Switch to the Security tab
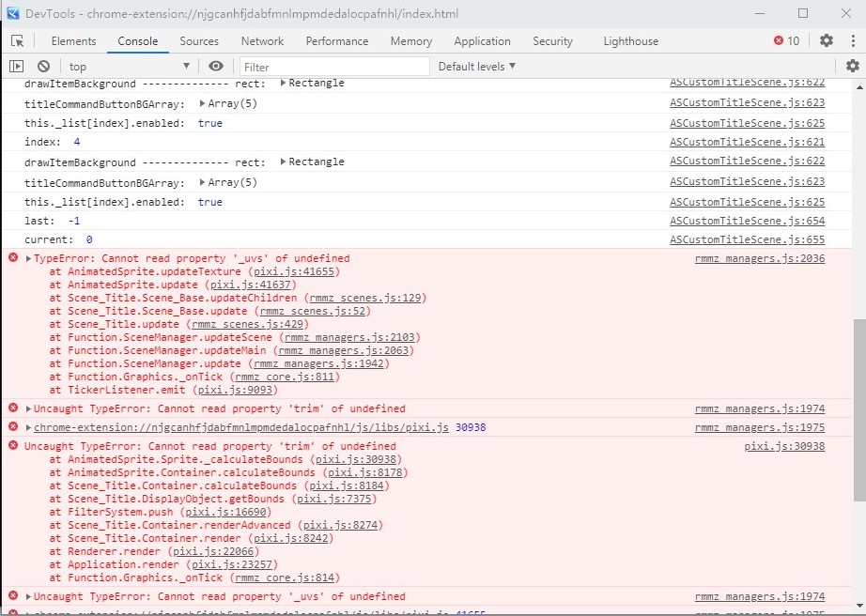The height and width of the screenshot is (616, 866). (552, 40)
